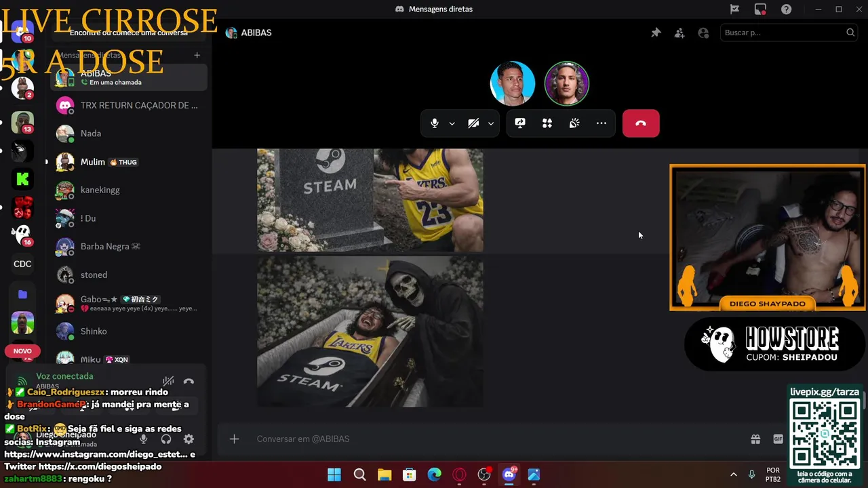This screenshot has width=868, height=488.
Task: Switch keyboard language POR PTB2
Action: [x=773, y=474]
